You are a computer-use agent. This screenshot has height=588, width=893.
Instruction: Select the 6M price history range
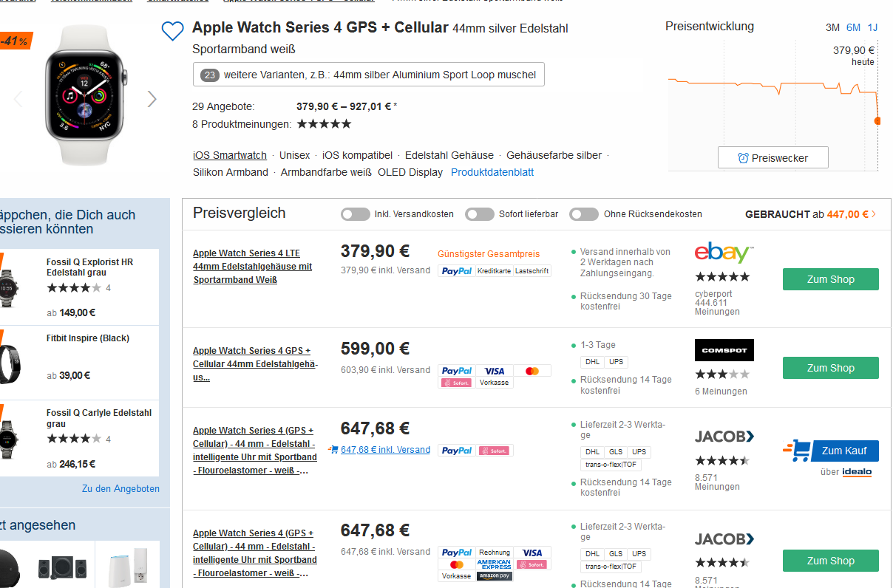click(x=853, y=27)
